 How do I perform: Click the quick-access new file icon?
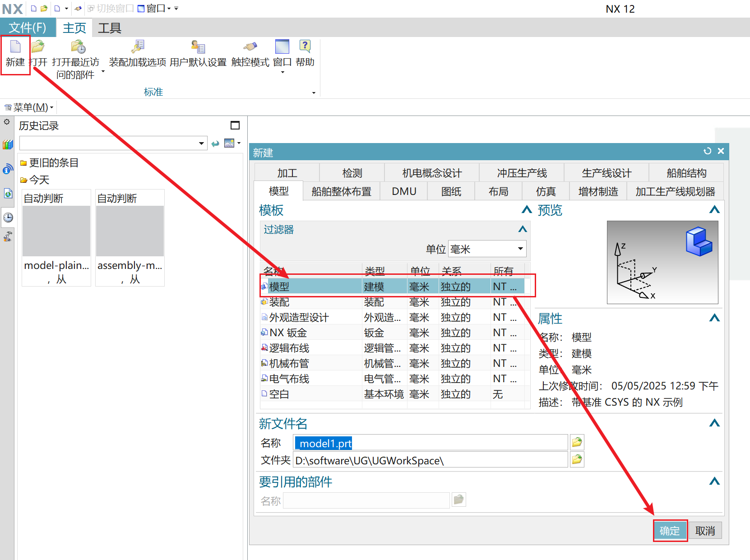[x=33, y=8]
